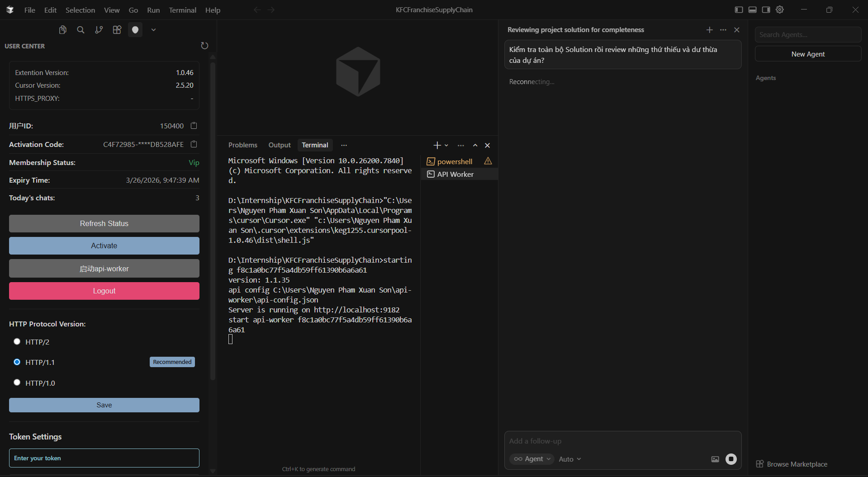Click the Vietnamese prompt message box
Image resolution: width=868 pixels, height=477 pixels.
(623, 55)
